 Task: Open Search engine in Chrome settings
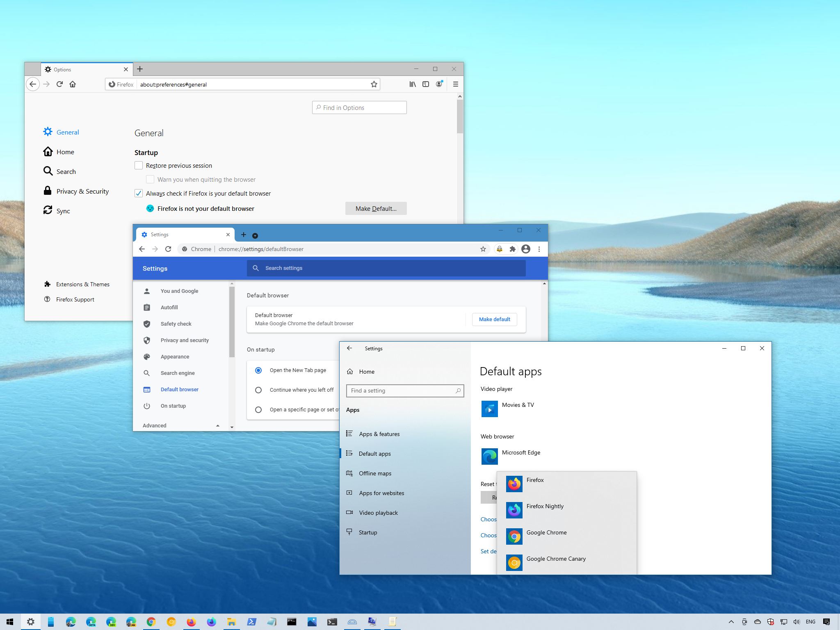178,373
